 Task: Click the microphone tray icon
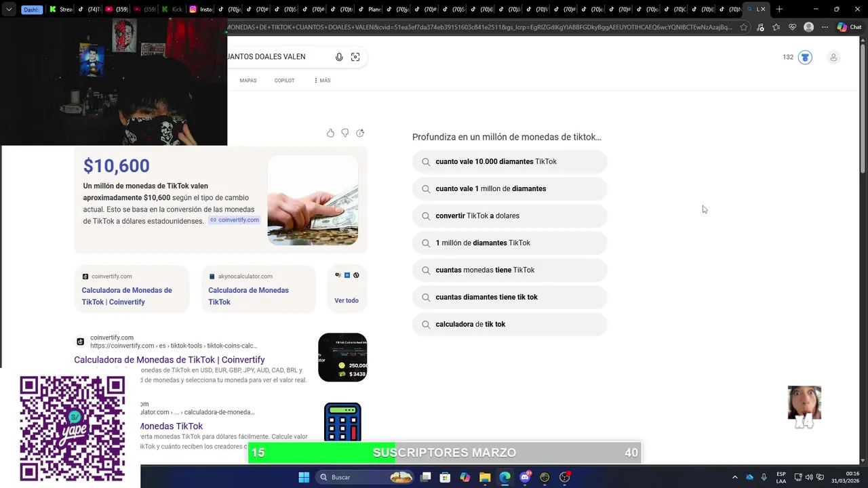tap(764, 477)
